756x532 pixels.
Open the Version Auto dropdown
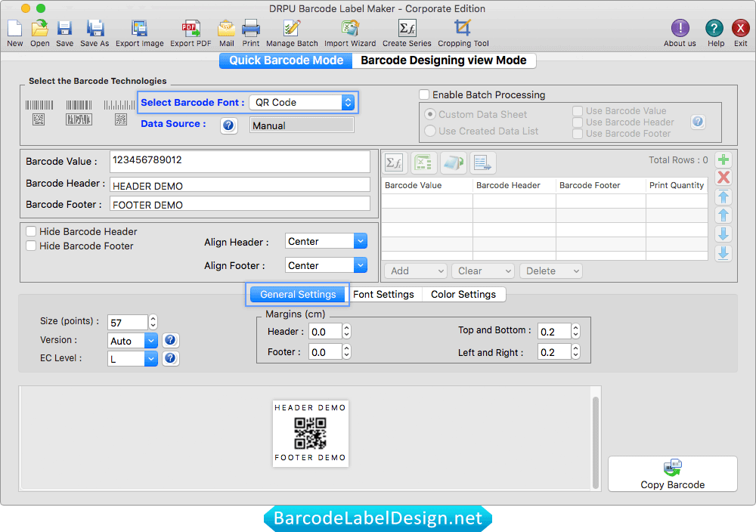coord(132,341)
